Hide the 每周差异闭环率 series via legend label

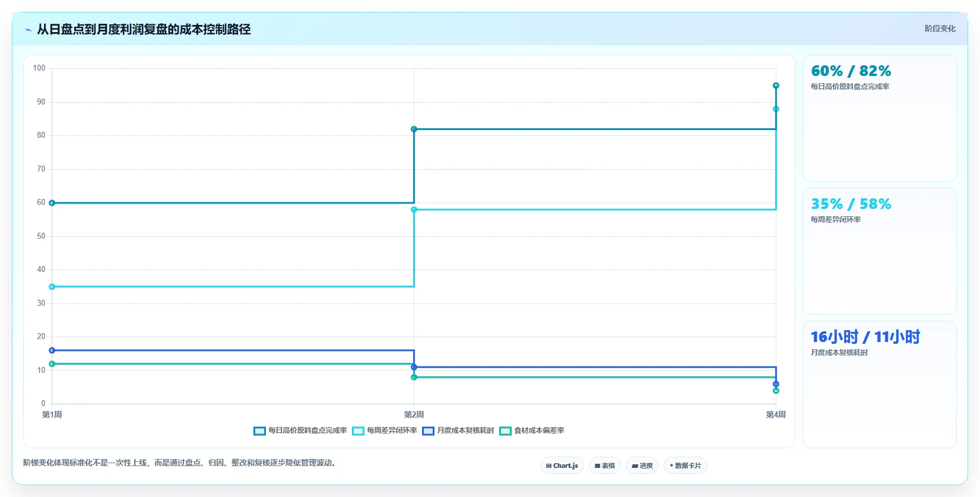[x=392, y=430]
